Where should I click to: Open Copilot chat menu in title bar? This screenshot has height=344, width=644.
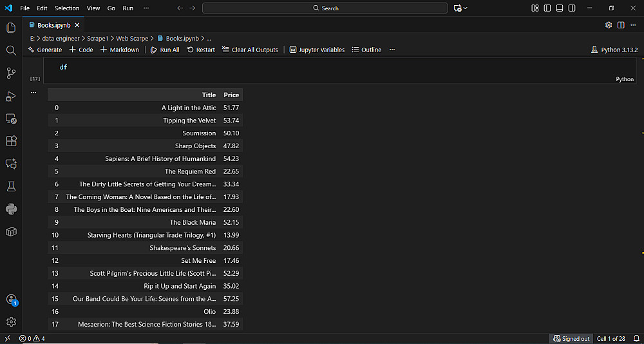point(460,8)
